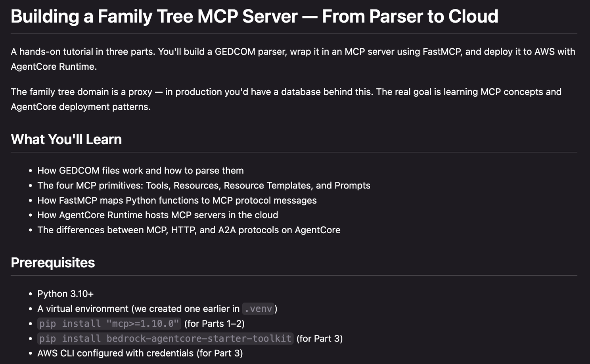
Task: Click the pip install bedrock-agentcore-starter-toolkit code
Action: (x=165, y=339)
